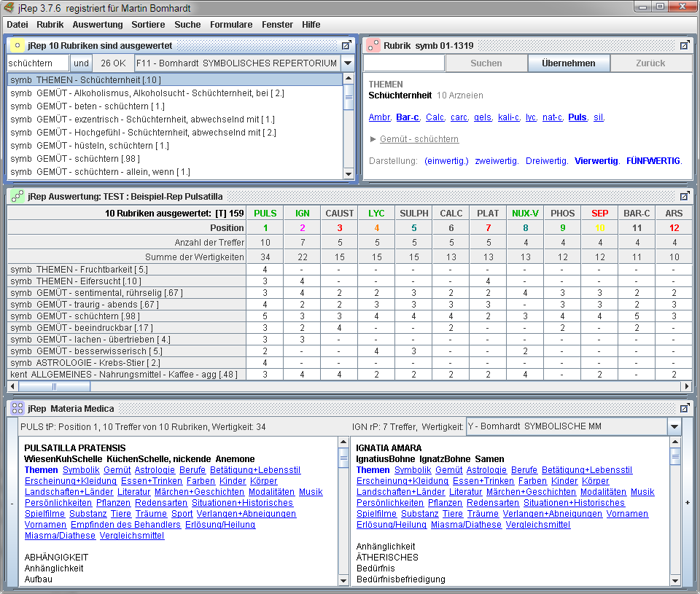Screen dimensions: 700x594
Task: Click the horizontal scrollbar thumb in Auswertung table
Action: 54,386
